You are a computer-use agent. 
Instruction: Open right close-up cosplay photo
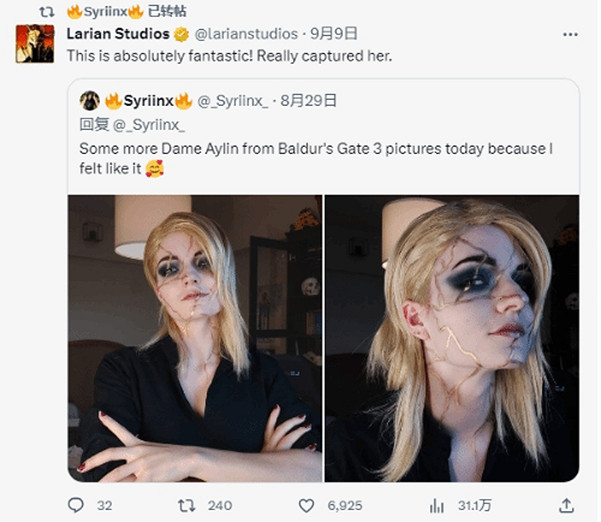(452, 338)
